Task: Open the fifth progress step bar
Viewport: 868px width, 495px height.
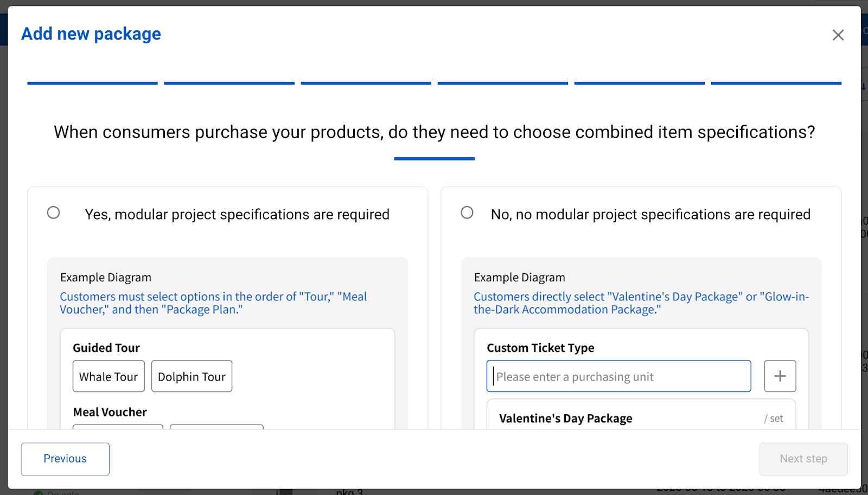Action: coord(639,83)
